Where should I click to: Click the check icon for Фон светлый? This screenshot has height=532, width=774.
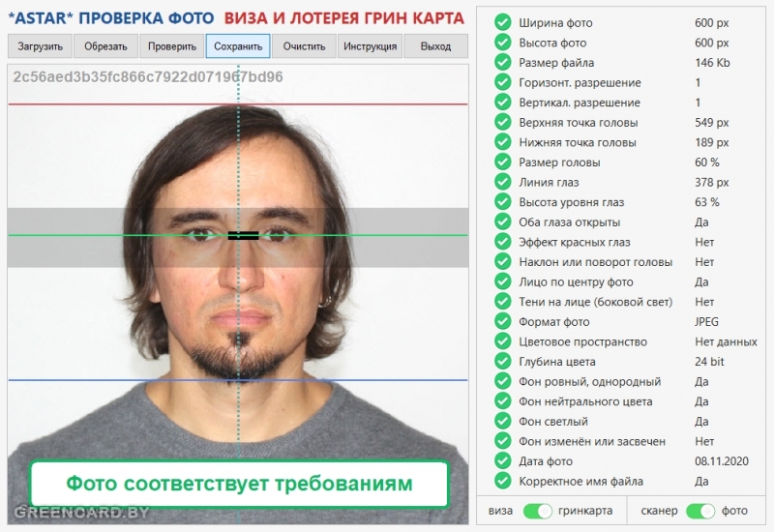pyautogui.click(x=502, y=421)
